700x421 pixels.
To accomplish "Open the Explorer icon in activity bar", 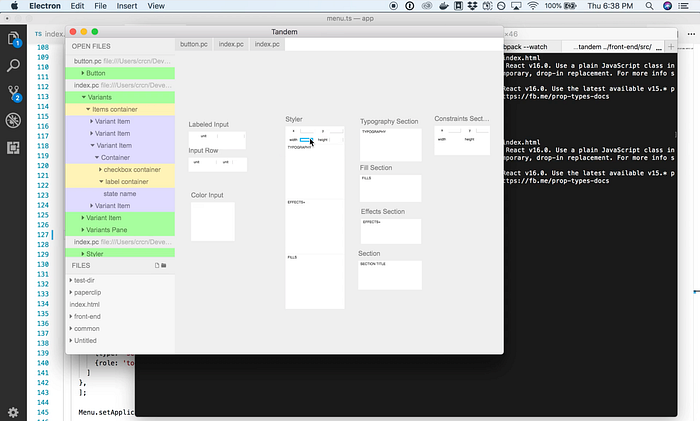I will (x=13, y=39).
